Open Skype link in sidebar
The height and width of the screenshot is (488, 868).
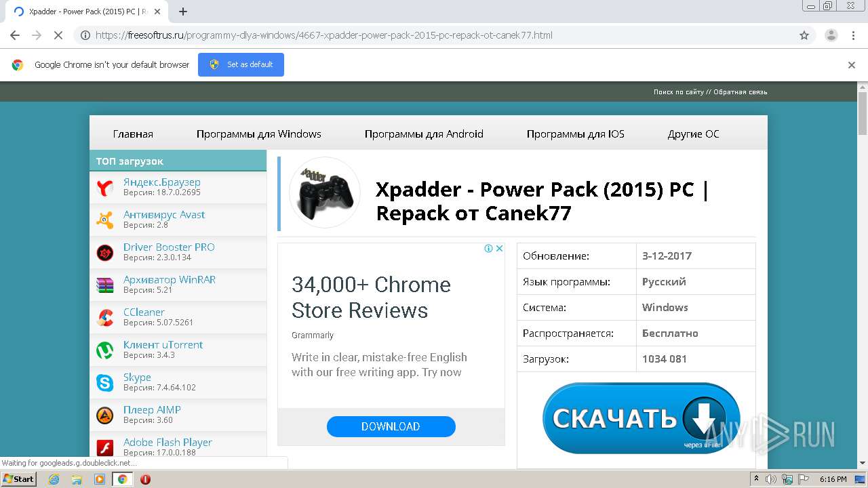[x=137, y=378]
